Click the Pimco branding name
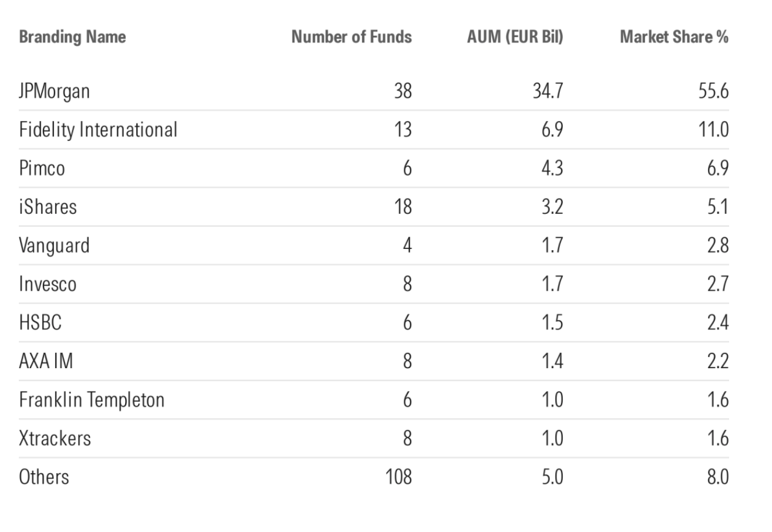The width and height of the screenshot is (772, 532). coord(42,168)
